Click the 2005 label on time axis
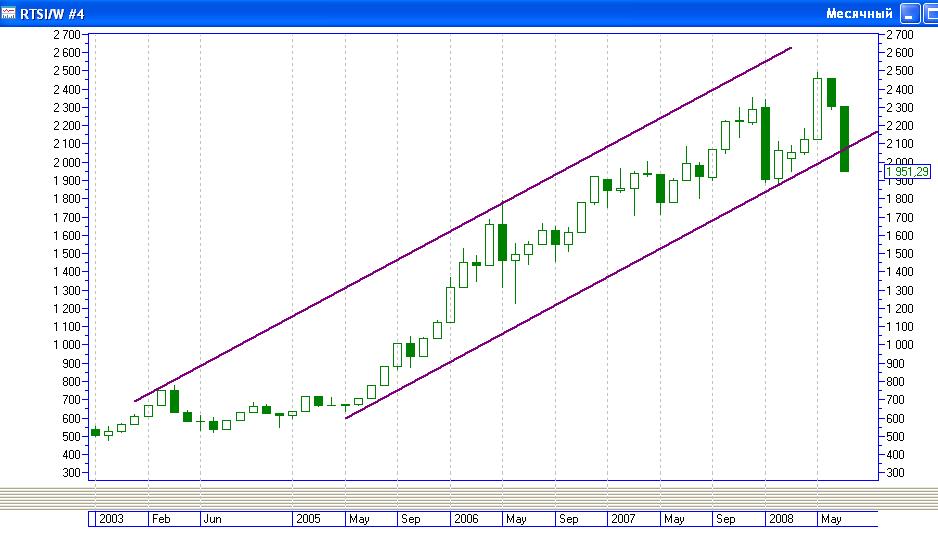Viewport: 938px width, 544px height. click(x=308, y=519)
